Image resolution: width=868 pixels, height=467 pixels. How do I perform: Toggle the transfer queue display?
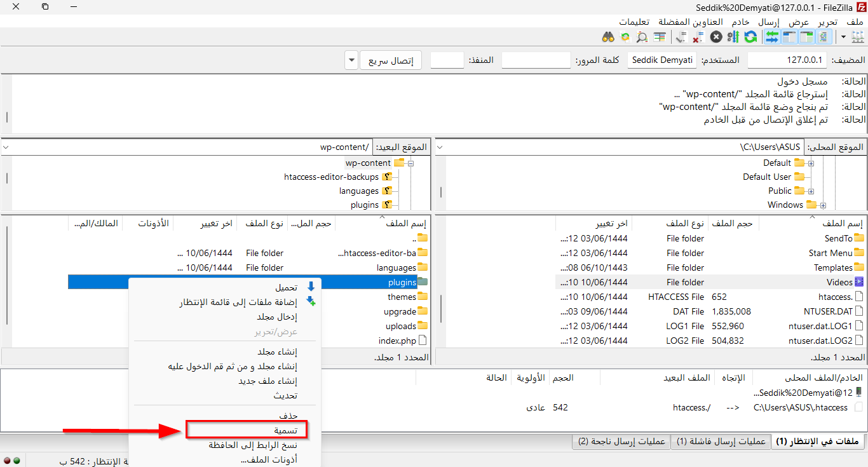[772, 37]
